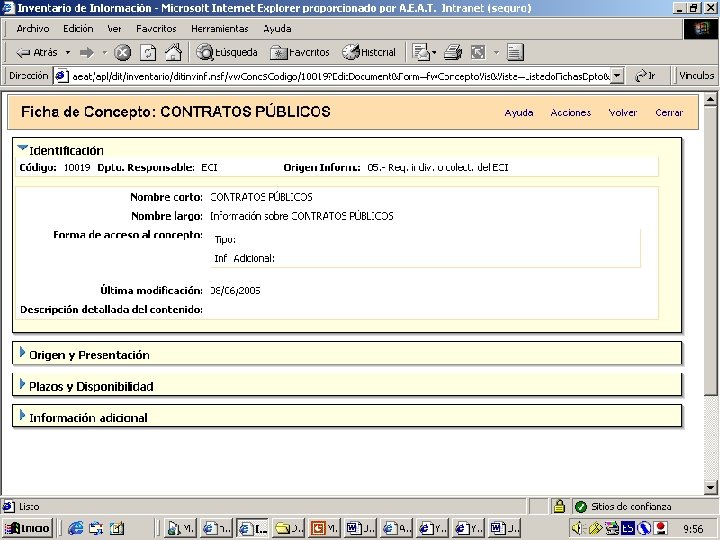Open the Favoritos toolbar pane

point(300,52)
